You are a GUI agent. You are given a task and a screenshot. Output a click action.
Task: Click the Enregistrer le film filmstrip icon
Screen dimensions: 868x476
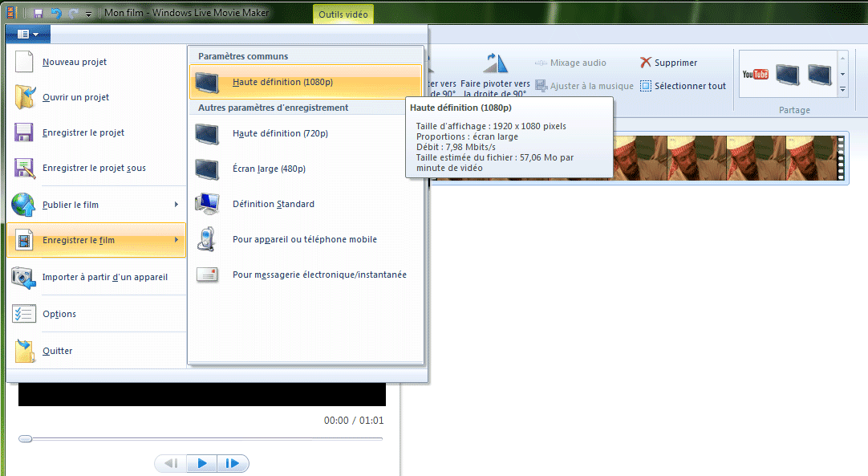pos(24,240)
